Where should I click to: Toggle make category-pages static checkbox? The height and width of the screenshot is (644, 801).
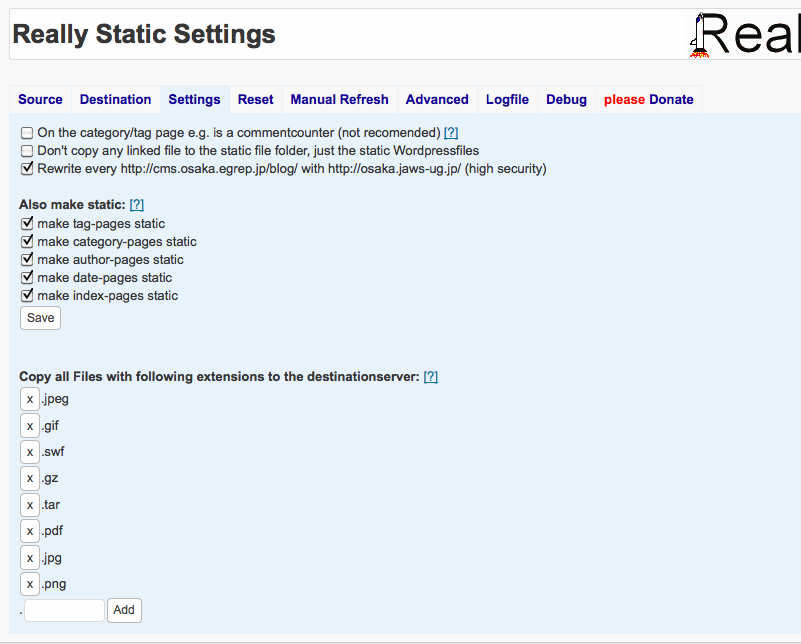pyautogui.click(x=27, y=242)
